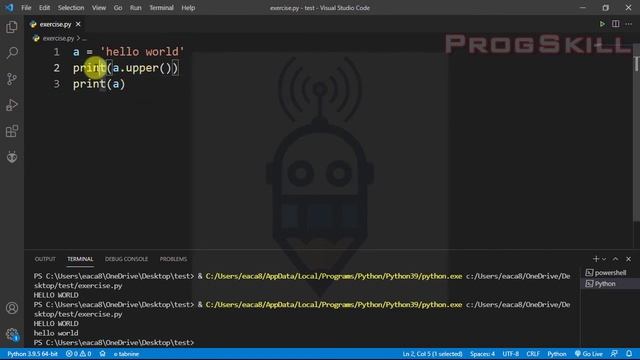Open the Manage gear icon
This screenshot has width=640, height=360.
point(12,335)
